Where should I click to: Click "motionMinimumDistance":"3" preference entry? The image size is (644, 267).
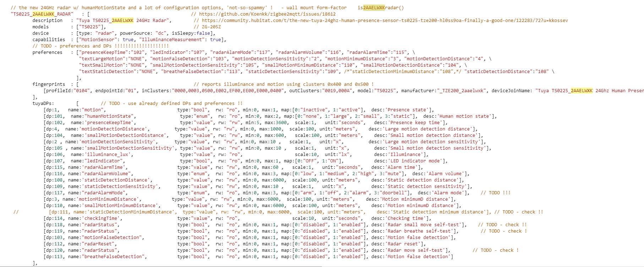pyautogui.click(x=363, y=59)
